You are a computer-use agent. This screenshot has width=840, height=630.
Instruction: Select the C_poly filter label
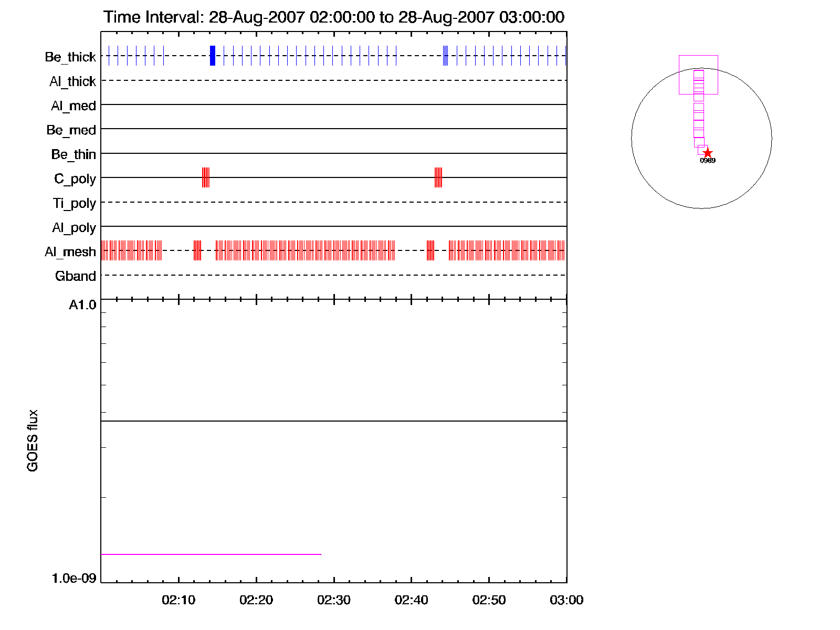pyautogui.click(x=75, y=179)
